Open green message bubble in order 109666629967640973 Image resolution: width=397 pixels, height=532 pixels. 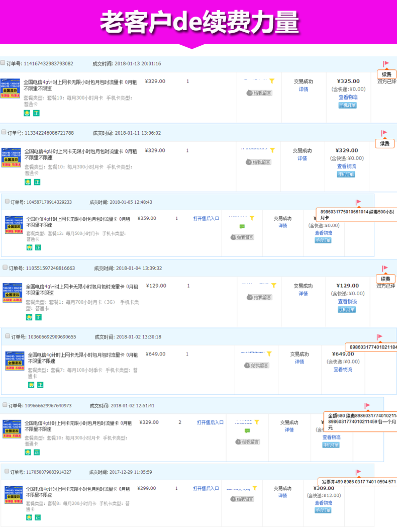(x=247, y=430)
